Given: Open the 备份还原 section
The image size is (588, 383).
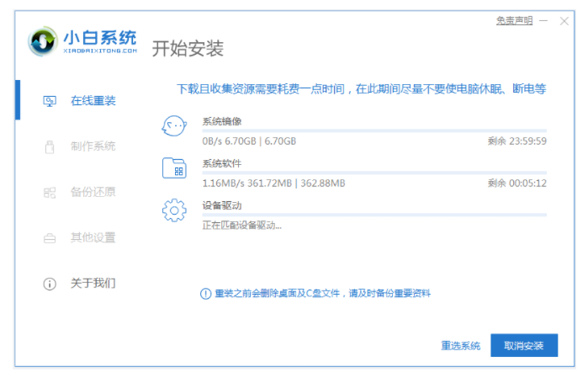Looking at the screenshot, I should pos(93,193).
